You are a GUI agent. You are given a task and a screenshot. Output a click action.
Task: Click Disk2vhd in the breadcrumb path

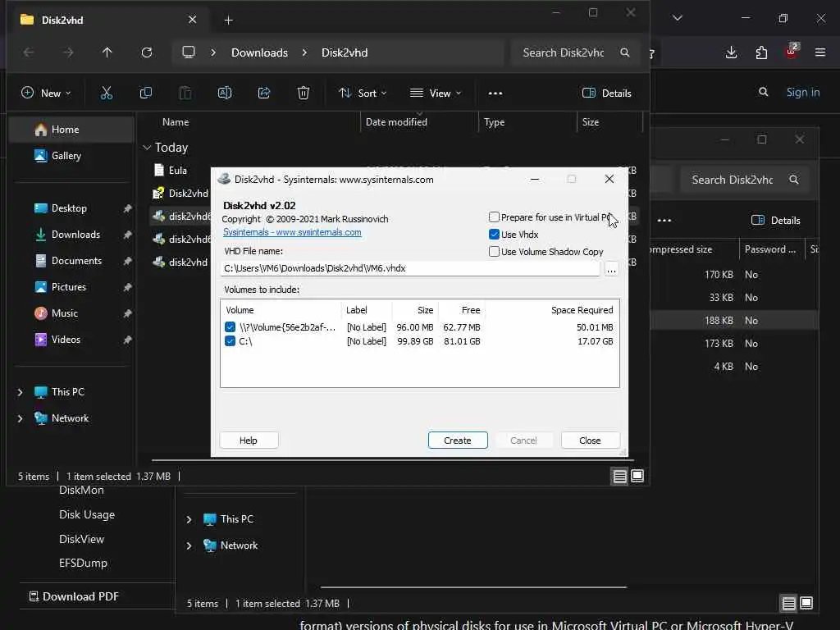tap(345, 52)
